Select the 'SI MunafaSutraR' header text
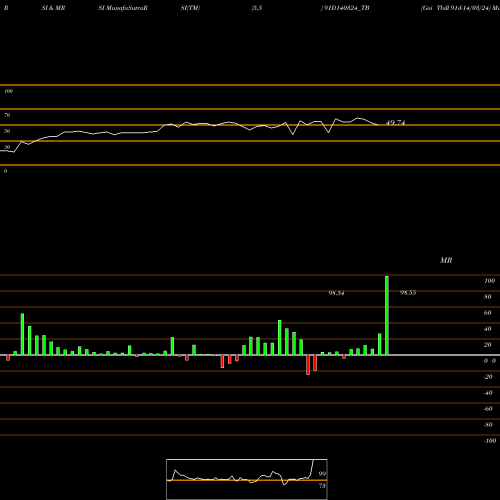The image size is (500, 500). pyautogui.click(x=123, y=8)
